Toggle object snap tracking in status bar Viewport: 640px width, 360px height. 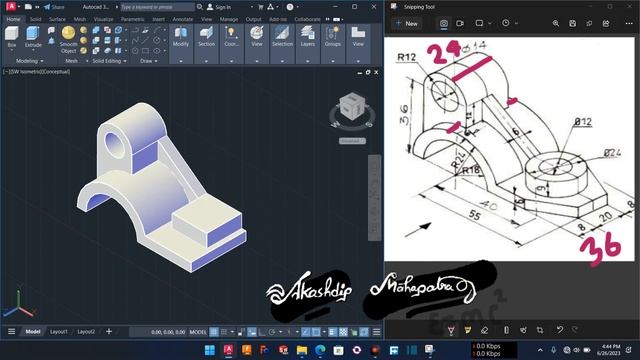306,332
